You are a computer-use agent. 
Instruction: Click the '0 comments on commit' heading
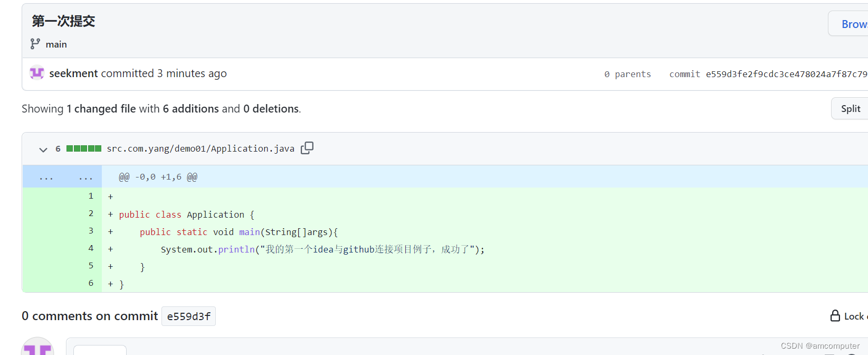90,316
